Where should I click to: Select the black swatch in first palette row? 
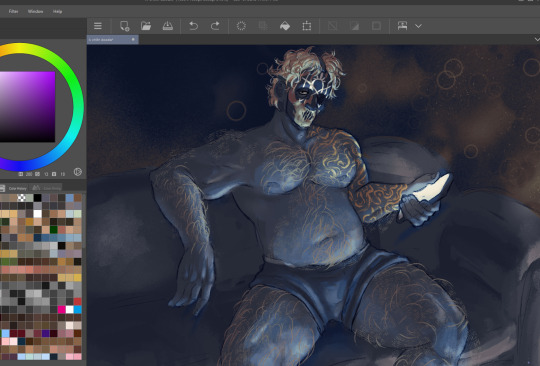click(38, 198)
